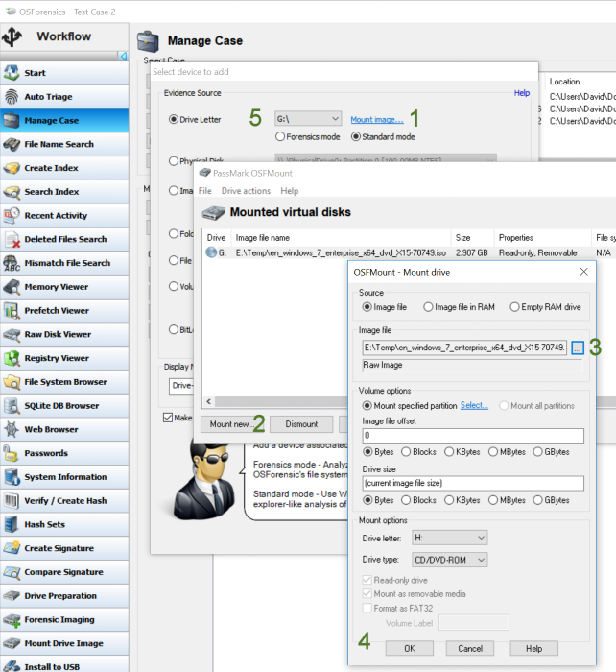Click the Drive size input field
Screen dimensions: 616x672
473,484
